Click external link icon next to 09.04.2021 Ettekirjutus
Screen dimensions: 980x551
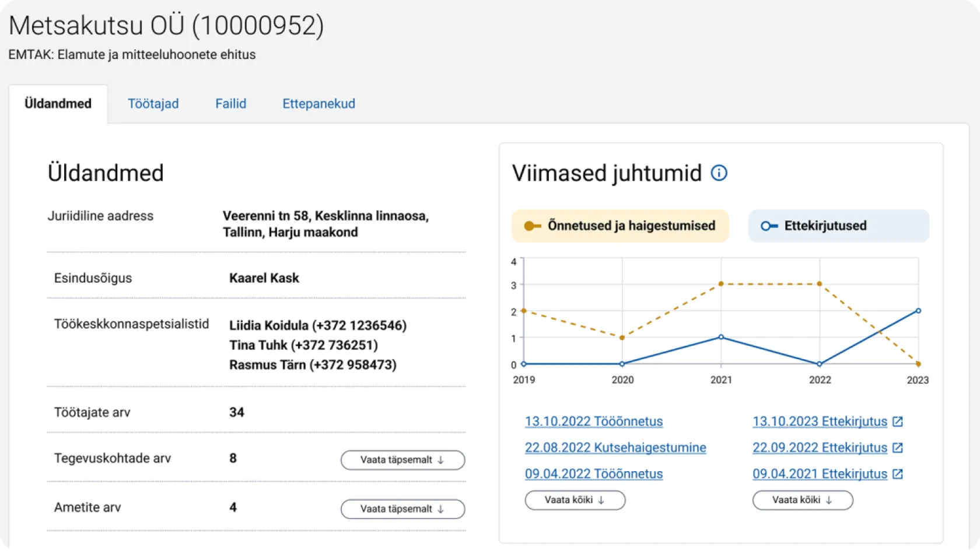tap(898, 474)
